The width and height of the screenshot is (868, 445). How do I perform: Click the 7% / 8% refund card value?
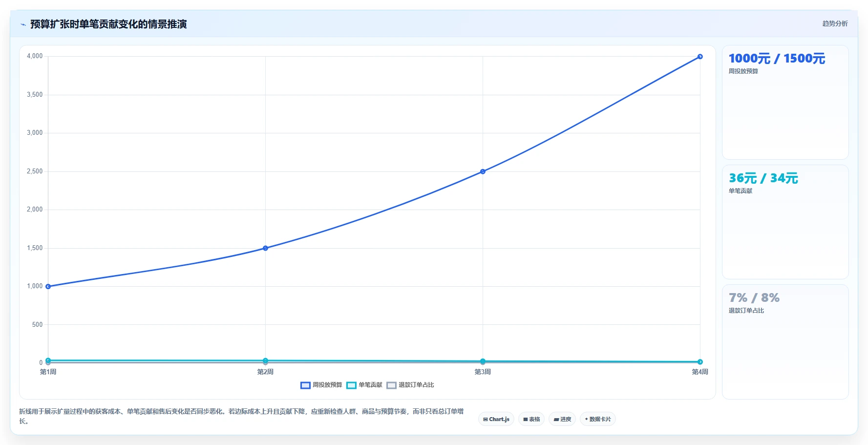coord(754,298)
